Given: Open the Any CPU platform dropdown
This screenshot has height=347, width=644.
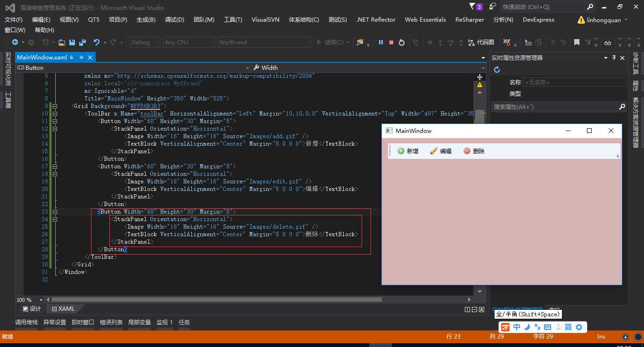Looking at the screenshot, I should (x=189, y=42).
